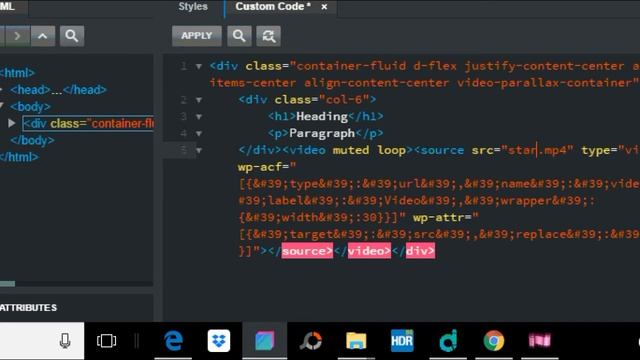The height and width of the screenshot is (360, 640).
Task: Collapse code line 4 fold arrow
Action: [x=199, y=133]
